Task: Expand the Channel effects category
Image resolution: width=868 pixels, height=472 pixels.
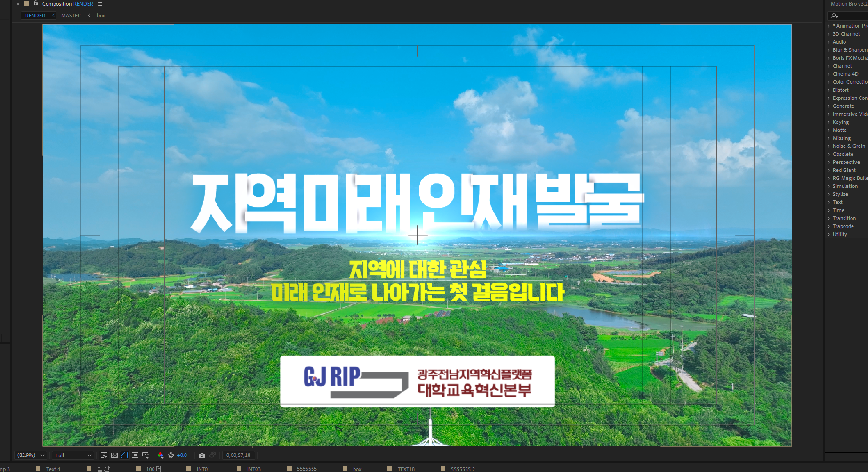Action: click(x=829, y=66)
